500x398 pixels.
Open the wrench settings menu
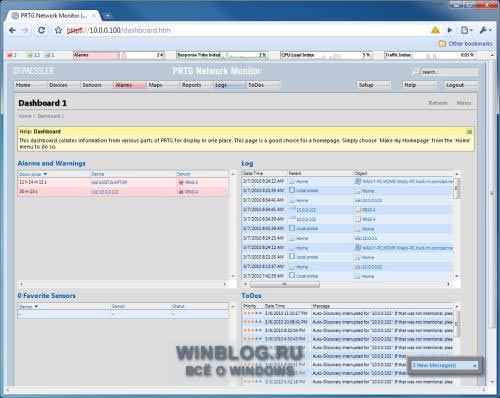pyautogui.click(x=485, y=30)
